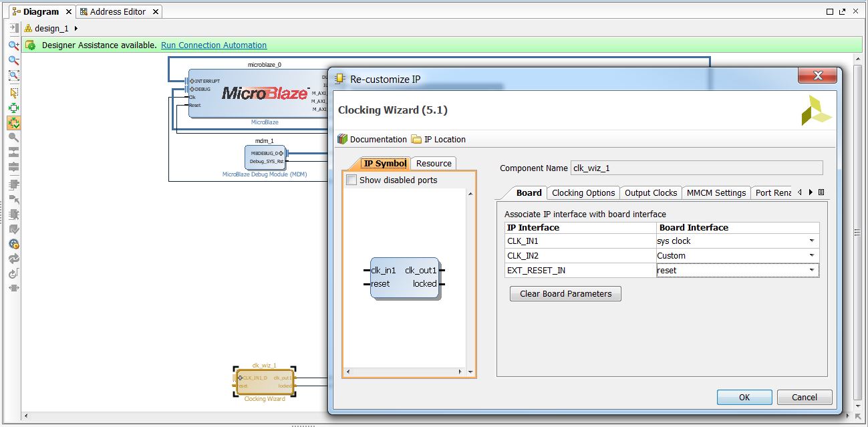Show next tabs with right arrow
Image resolution: width=868 pixels, height=427 pixels.
[x=811, y=192]
